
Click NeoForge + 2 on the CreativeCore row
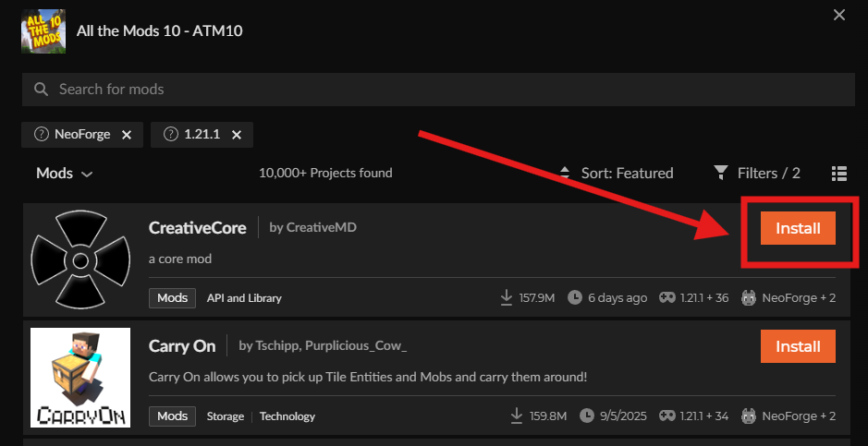799,298
